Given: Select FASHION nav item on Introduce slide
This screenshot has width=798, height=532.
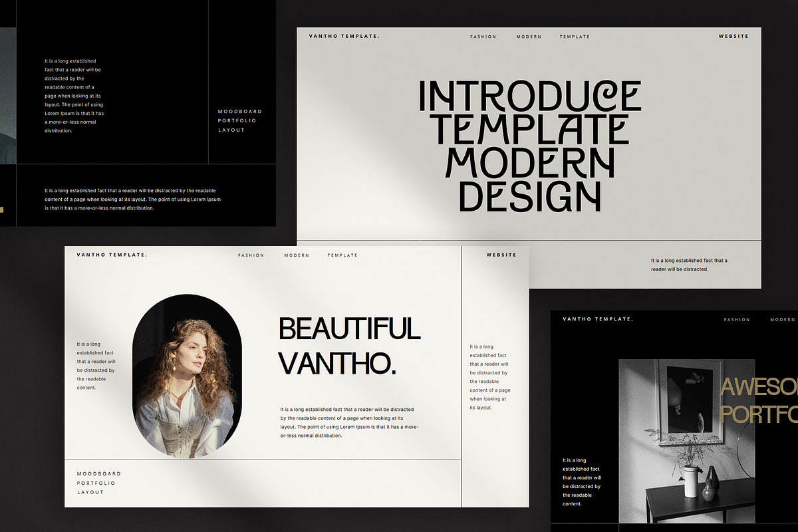Looking at the screenshot, I should pos(483,37).
